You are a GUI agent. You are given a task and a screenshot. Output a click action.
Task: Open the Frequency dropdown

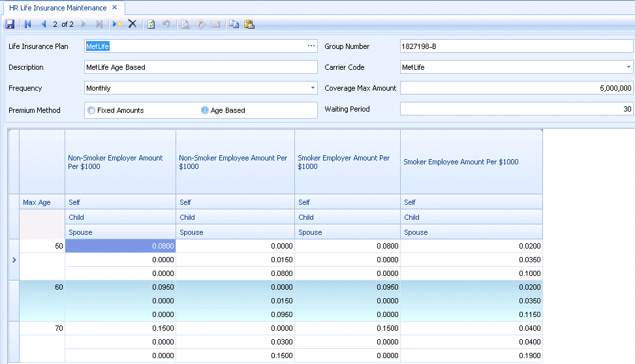(313, 88)
